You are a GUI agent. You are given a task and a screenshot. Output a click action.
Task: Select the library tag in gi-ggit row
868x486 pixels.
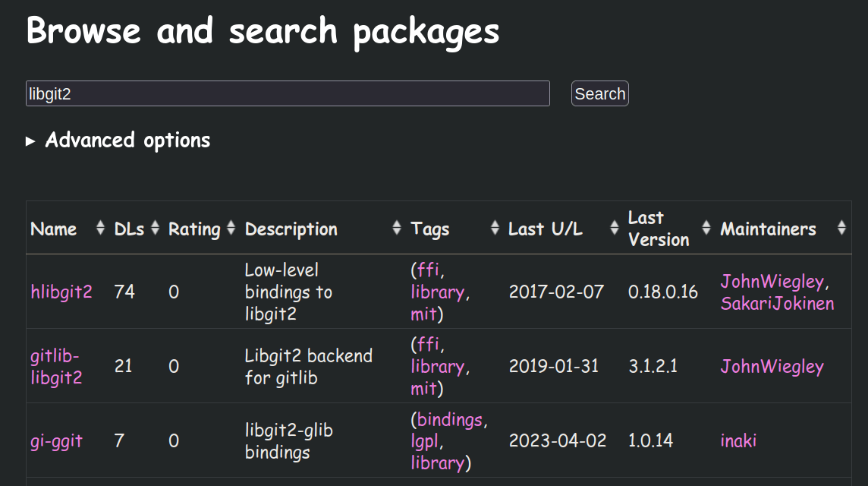click(x=437, y=462)
